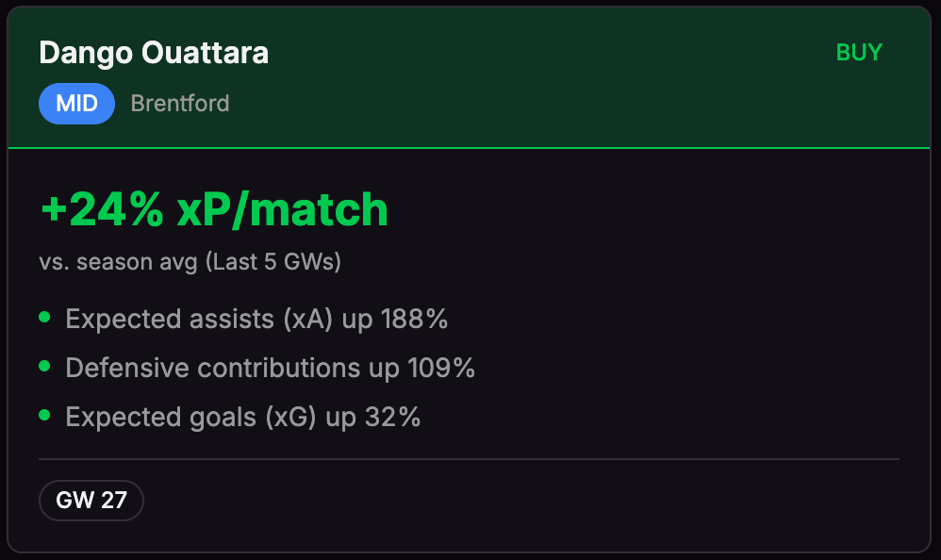941x560 pixels.
Task: Click the green BUY recommendation label
Action: [859, 53]
